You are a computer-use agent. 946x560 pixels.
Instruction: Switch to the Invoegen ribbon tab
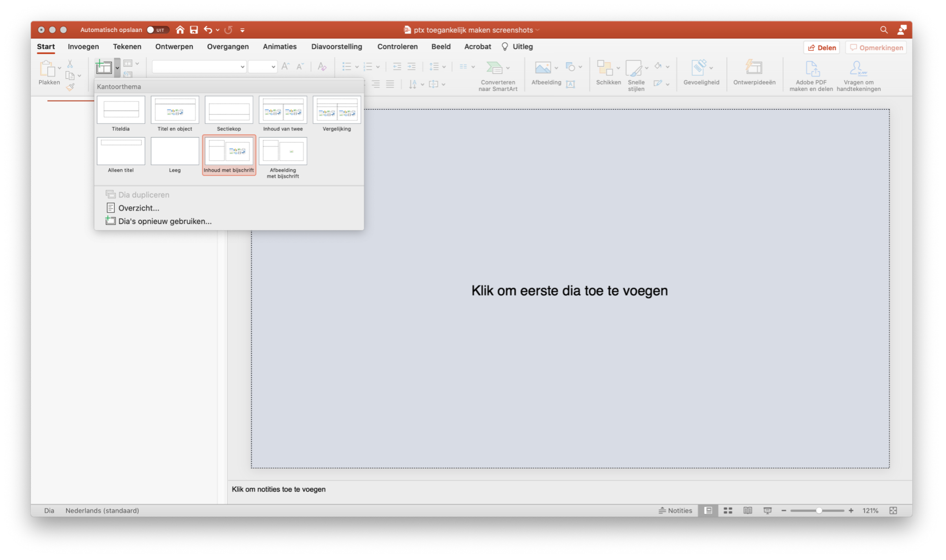[x=83, y=46]
